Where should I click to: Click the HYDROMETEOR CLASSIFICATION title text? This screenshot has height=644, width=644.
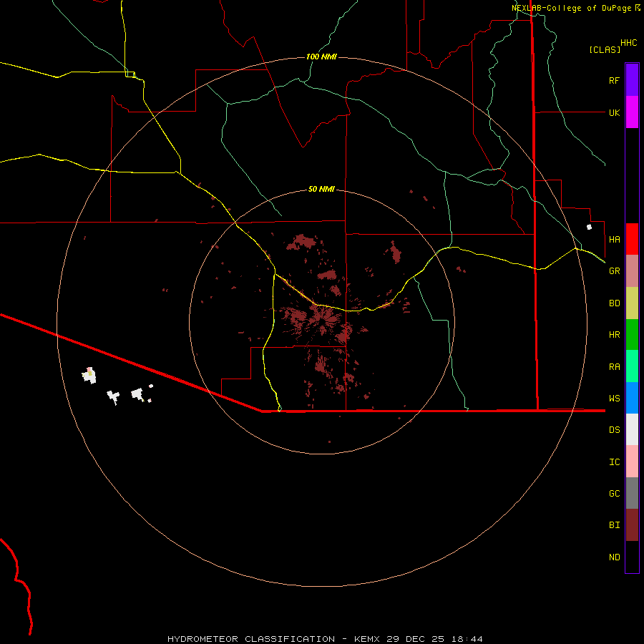251,639
